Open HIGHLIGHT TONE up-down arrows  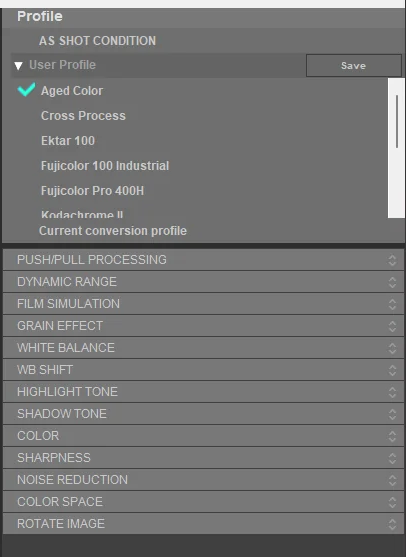point(392,392)
